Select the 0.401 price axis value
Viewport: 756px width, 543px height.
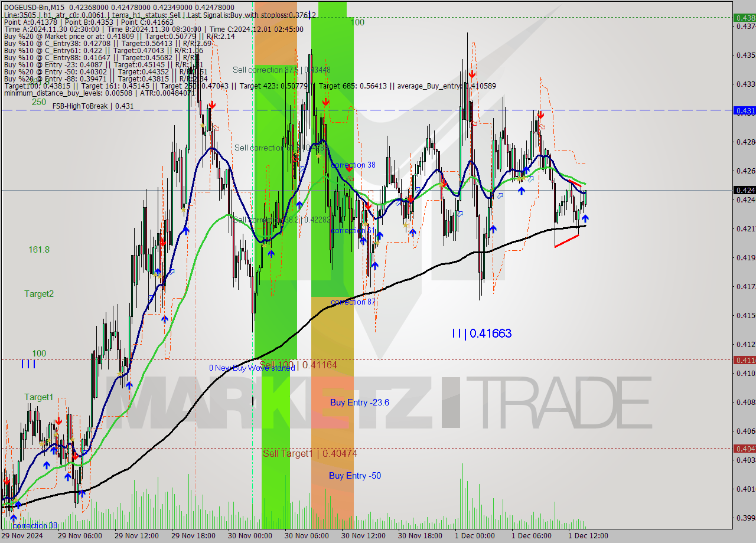pos(746,489)
